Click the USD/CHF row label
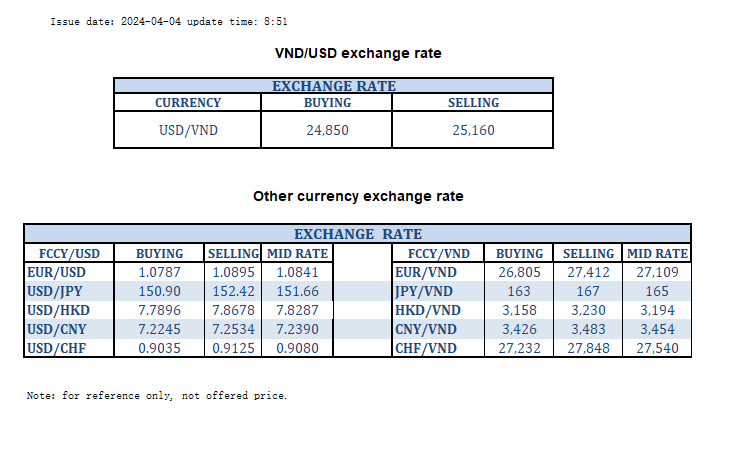Image resolution: width=743 pixels, height=456 pixels. (x=55, y=348)
